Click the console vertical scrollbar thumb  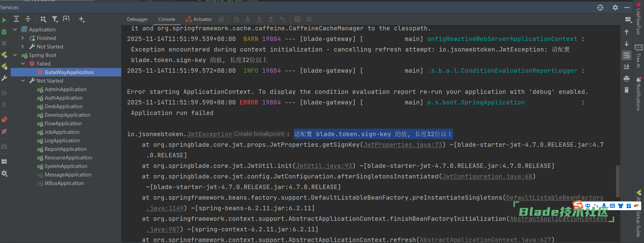(x=617, y=181)
